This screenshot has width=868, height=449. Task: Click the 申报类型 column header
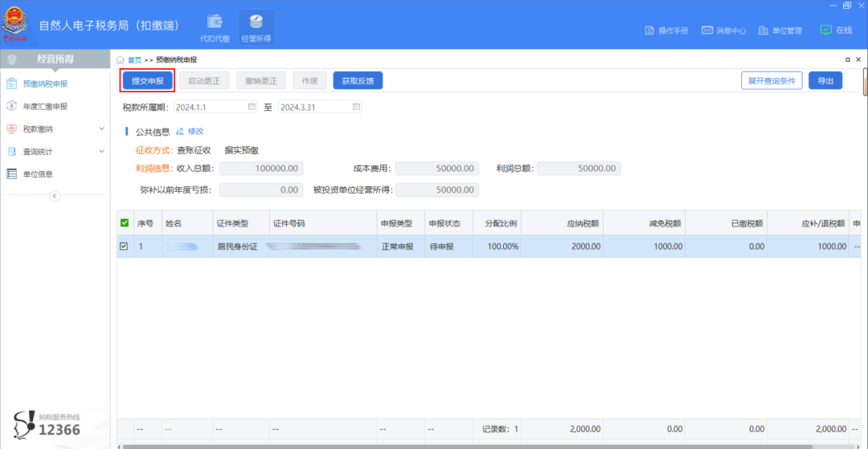tap(401, 222)
